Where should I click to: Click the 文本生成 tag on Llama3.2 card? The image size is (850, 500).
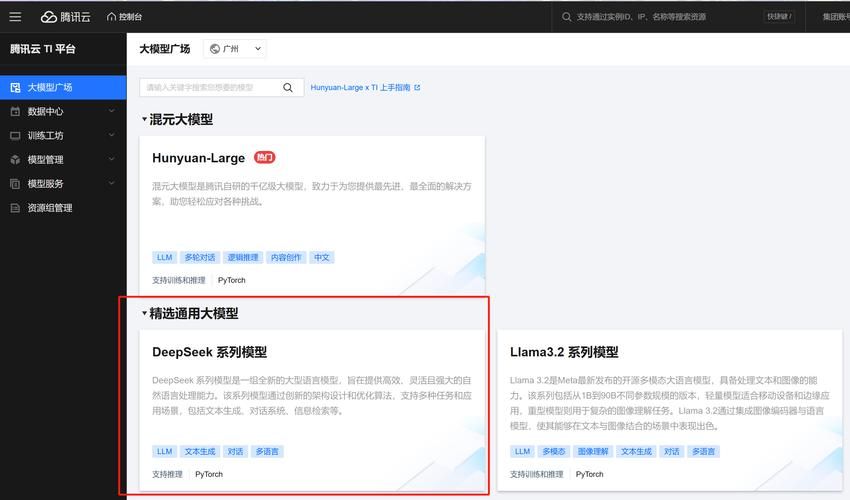tap(636, 451)
